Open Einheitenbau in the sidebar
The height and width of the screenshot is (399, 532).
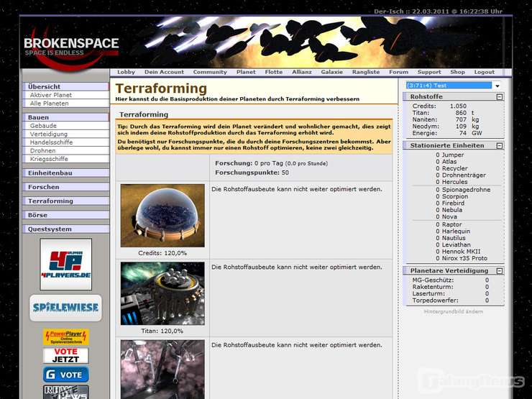[x=66, y=173]
